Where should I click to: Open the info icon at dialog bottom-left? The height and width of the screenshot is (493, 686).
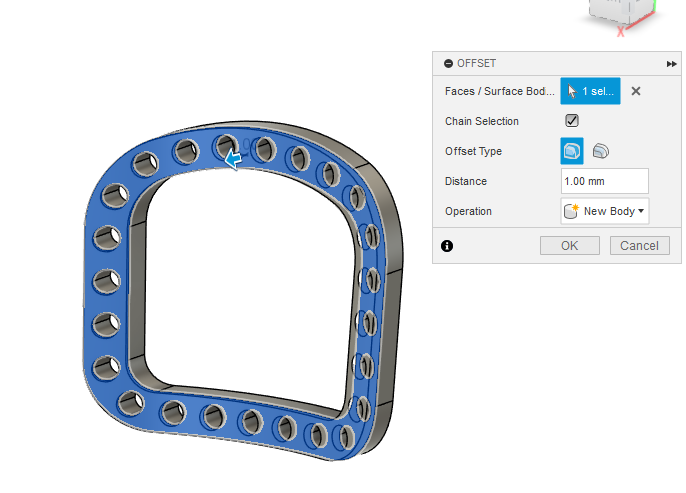click(447, 245)
